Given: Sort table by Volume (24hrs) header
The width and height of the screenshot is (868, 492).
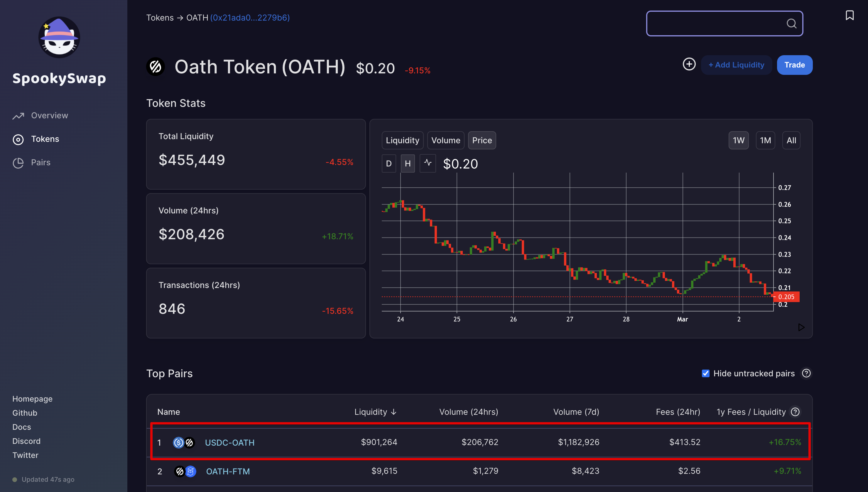Looking at the screenshot, I should coord(468,412).
